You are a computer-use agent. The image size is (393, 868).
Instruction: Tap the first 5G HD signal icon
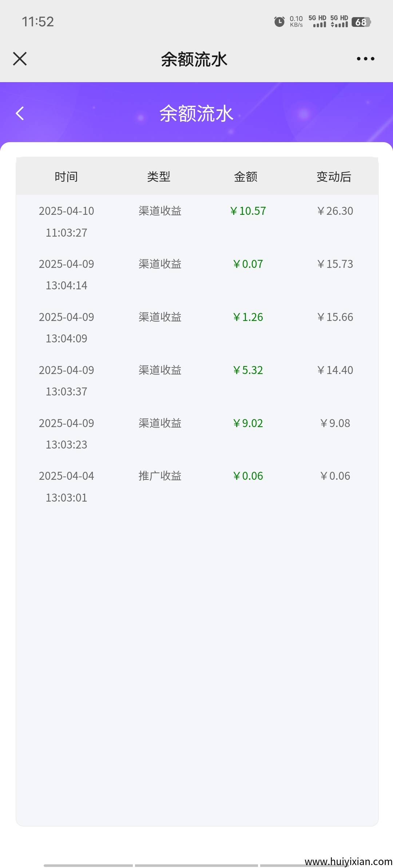coord(317,21)
